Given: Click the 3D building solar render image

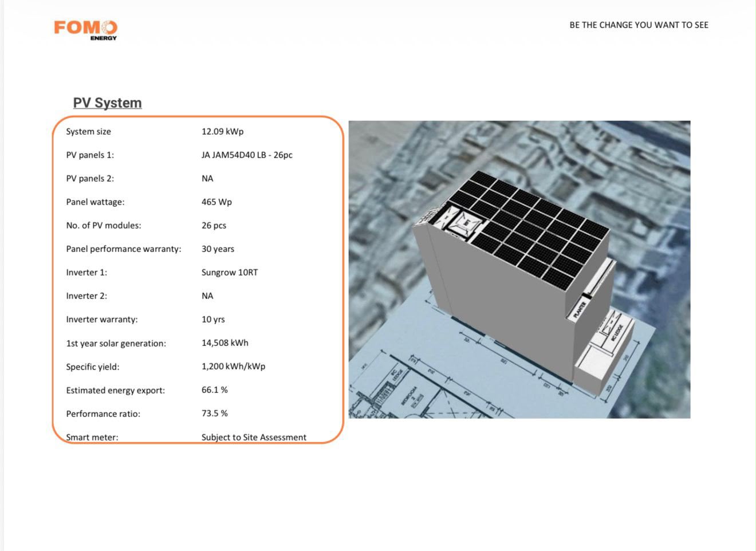Looking at the screenshot, I should point(519,269).
